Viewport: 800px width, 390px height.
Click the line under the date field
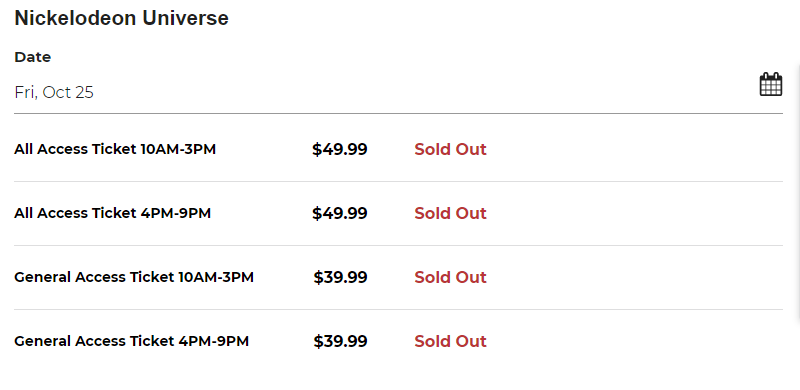pyautogui.click(x=398, y=113)
